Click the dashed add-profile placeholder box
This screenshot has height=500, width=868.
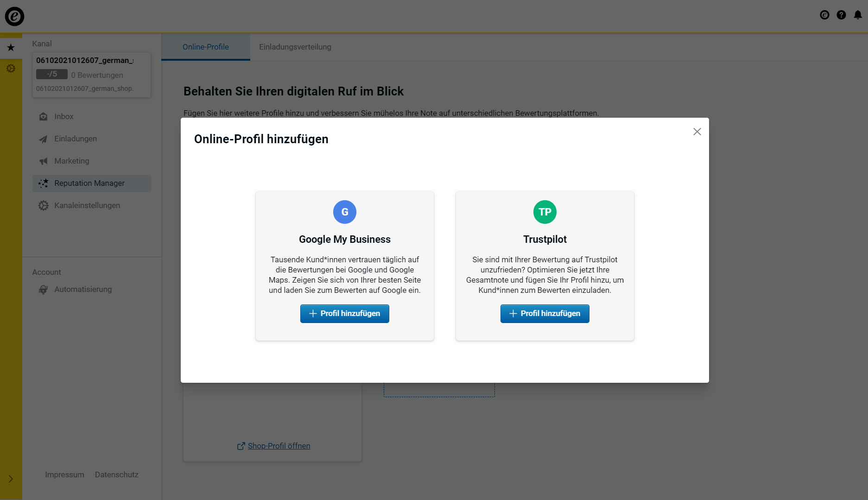click(x=439, y=390)
